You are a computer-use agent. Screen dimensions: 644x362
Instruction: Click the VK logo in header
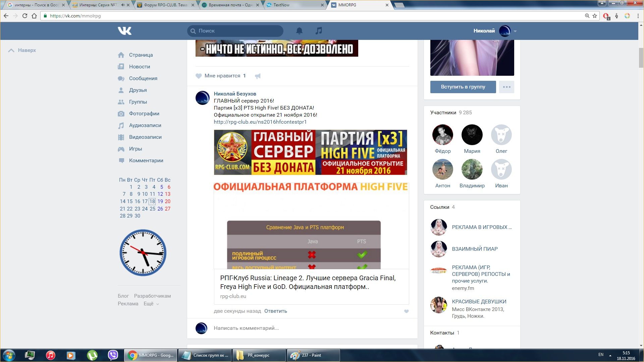coord(124,31)
